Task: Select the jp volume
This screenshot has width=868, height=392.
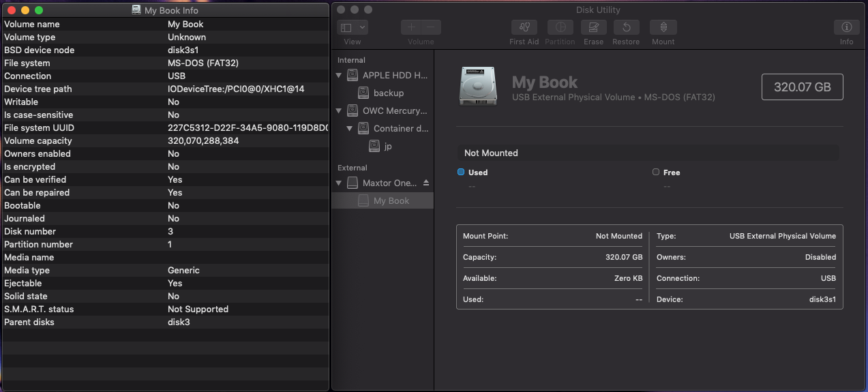Action: click(383, 146)
